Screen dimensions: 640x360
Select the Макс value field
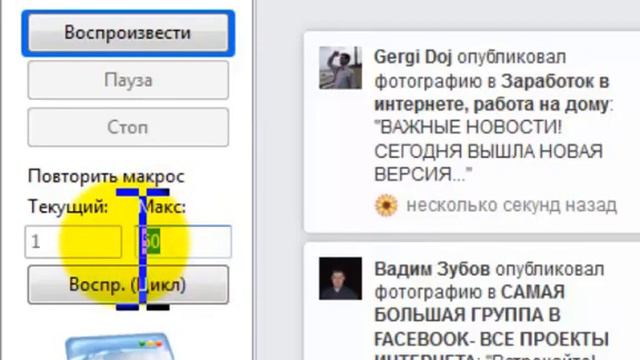point(184,242)
